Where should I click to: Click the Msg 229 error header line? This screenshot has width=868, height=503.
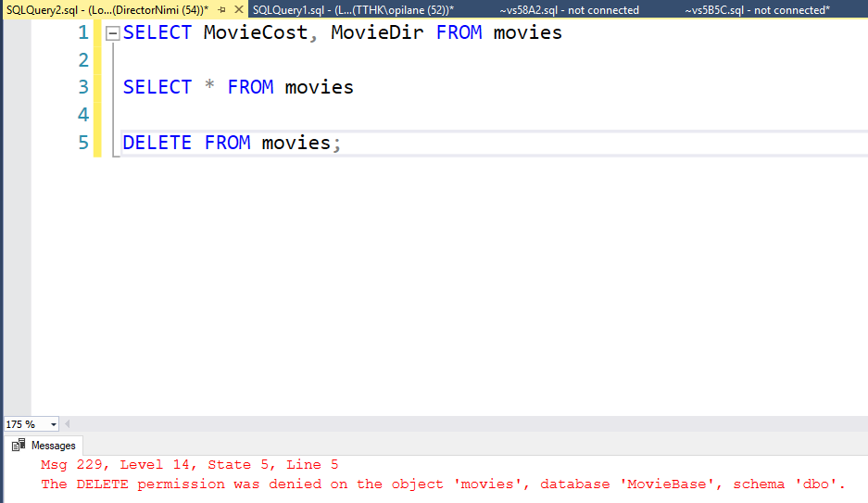pyautogui.click(x=189, y=465)
